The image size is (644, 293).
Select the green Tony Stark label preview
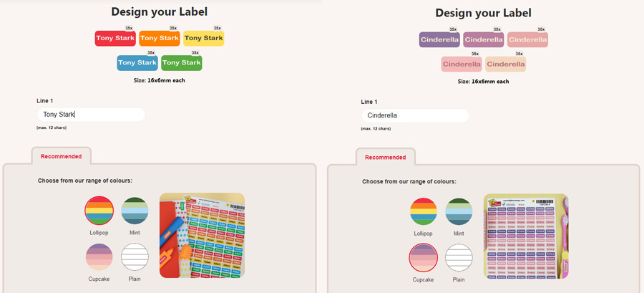pyautogui.click(x=181, y=63)
